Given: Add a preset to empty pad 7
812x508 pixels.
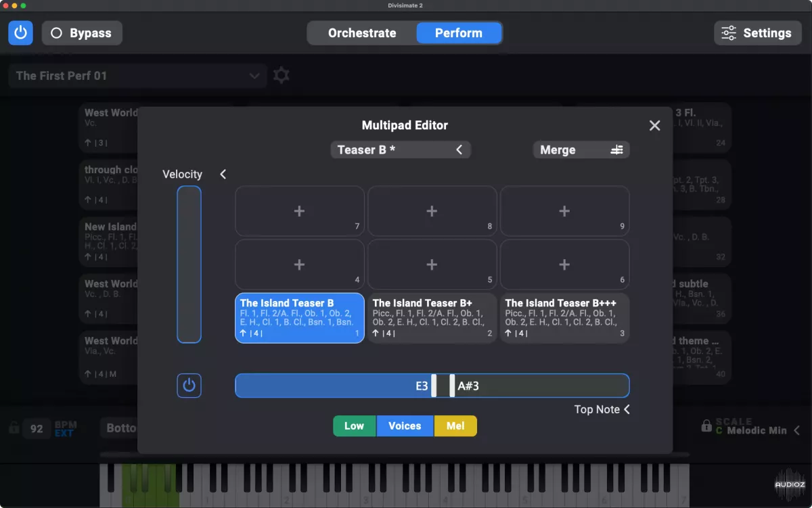Looking at the screenshot, I should 299,211.
